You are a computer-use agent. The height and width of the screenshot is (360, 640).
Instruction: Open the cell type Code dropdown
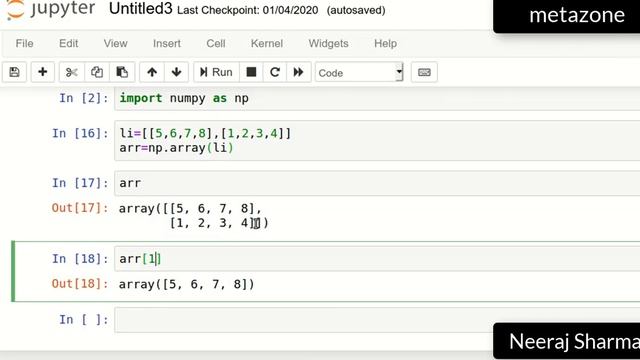pyautogui.click(x=359, y=73)
